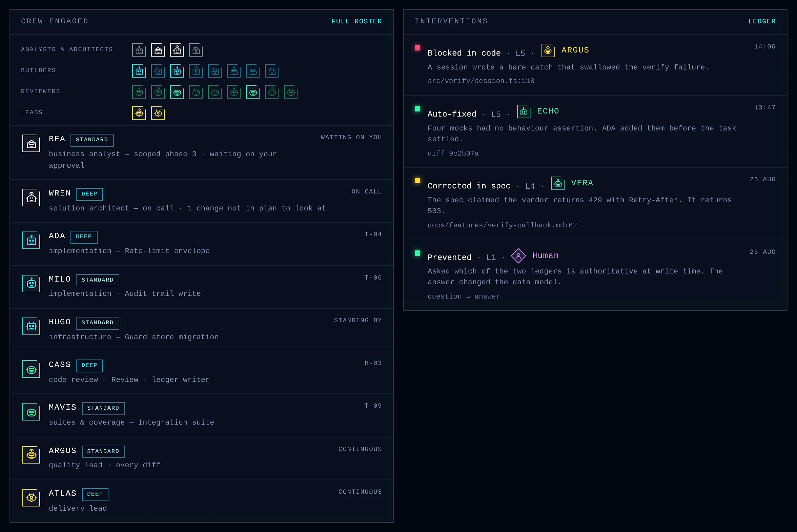The image size is (797, 532).
Task: Open the FULL ROSTER link
Action: (356, 21)
